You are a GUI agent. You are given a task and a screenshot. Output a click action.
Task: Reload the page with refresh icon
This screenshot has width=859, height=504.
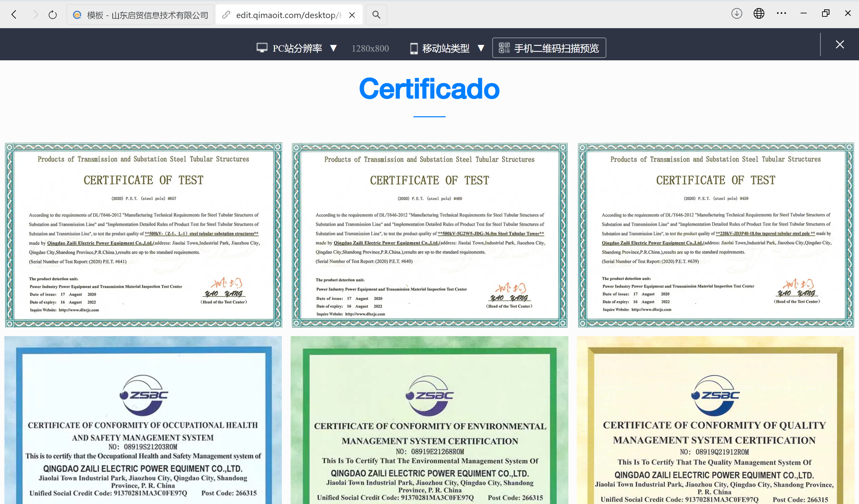(52, 15)
